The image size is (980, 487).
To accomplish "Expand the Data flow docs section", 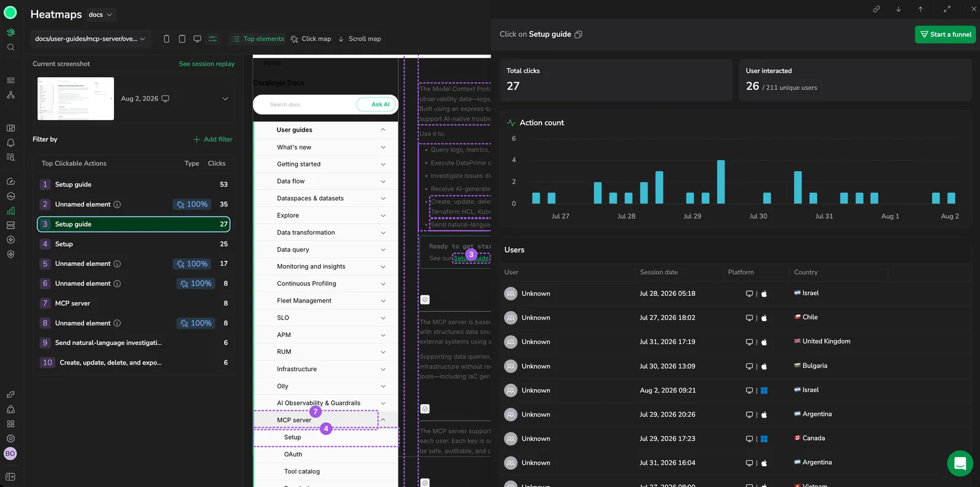I will [x=383, y=181].
